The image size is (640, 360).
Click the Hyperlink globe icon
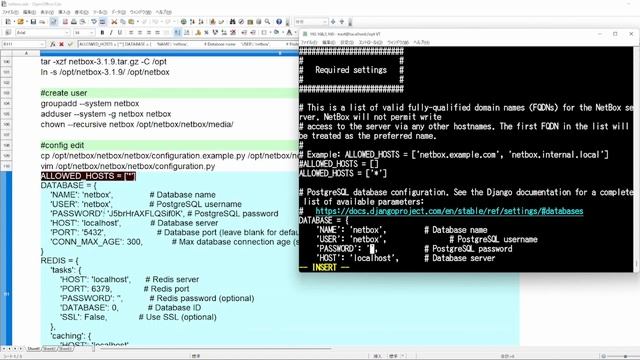[x=184, y=22]
